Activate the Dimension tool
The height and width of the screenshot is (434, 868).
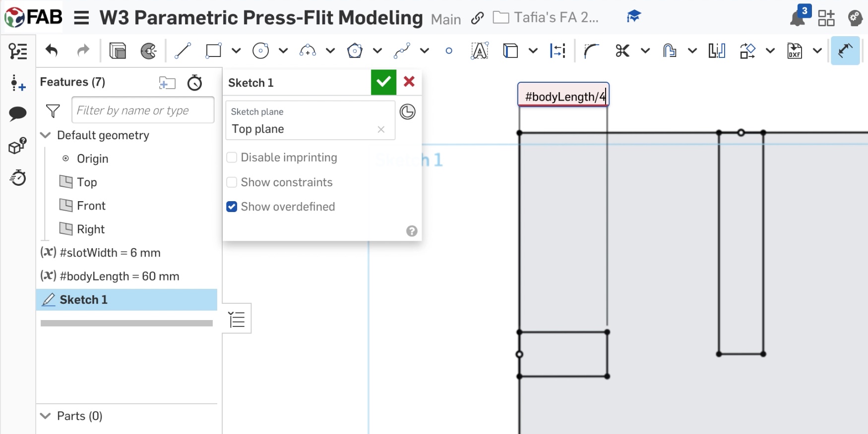(845, 51)
